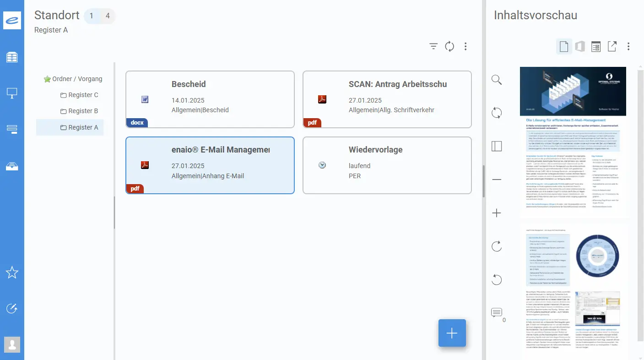
Task: Select breadcrumb pill number 1
Action: tap(92, 16)
